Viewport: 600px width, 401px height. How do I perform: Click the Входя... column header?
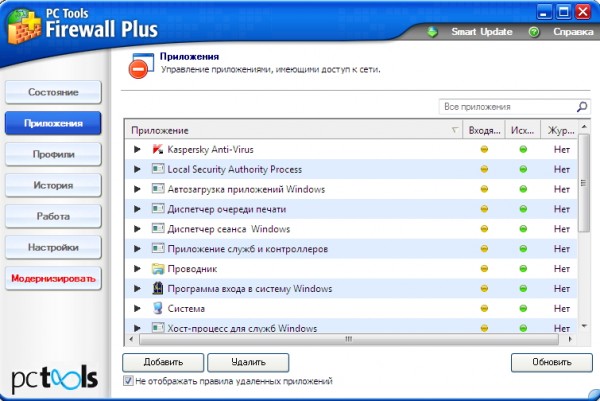pyautogui.click(x=484, y=130)
